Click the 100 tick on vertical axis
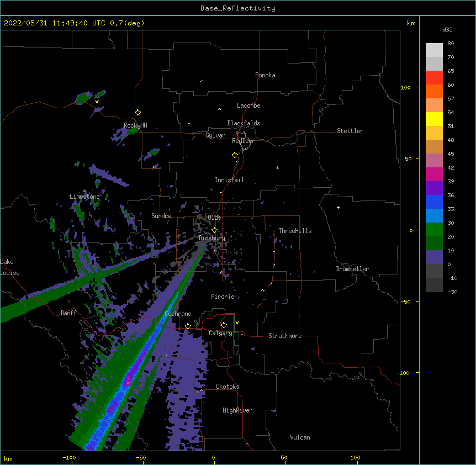 click(x=405, y=87)
